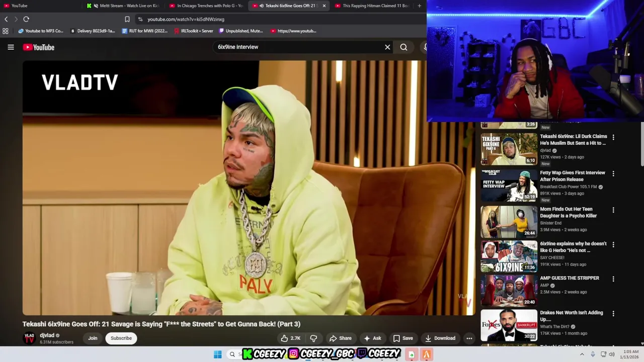This screenshot has width=644, height=362.
Task: Open options menu for Fetty Wap video
Action: [613, 173]
